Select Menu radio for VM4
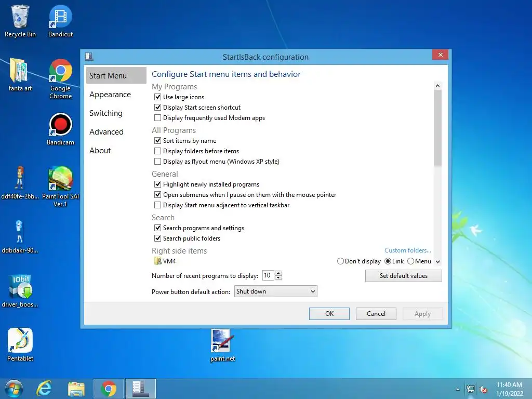 [x=410, y=261]
